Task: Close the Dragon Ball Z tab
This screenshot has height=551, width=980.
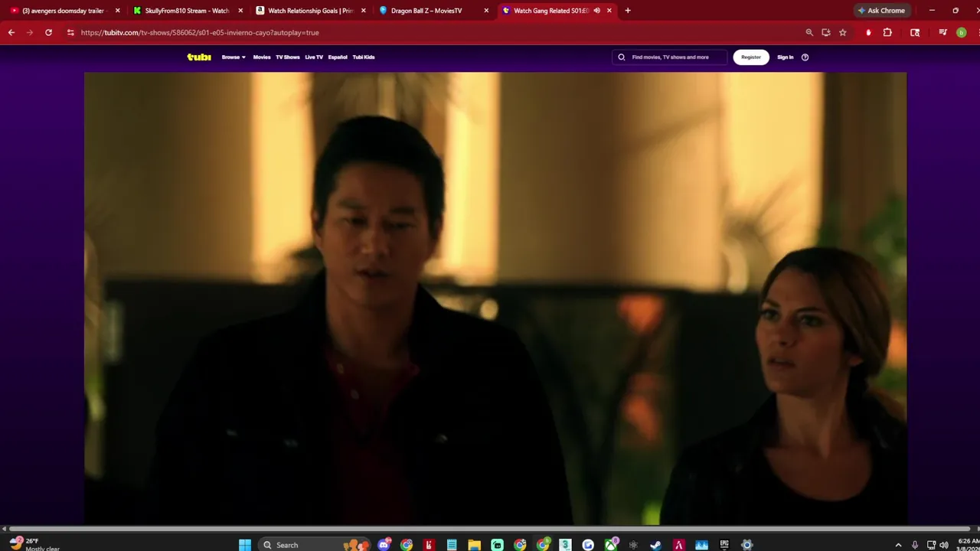Action: [486, 11]
